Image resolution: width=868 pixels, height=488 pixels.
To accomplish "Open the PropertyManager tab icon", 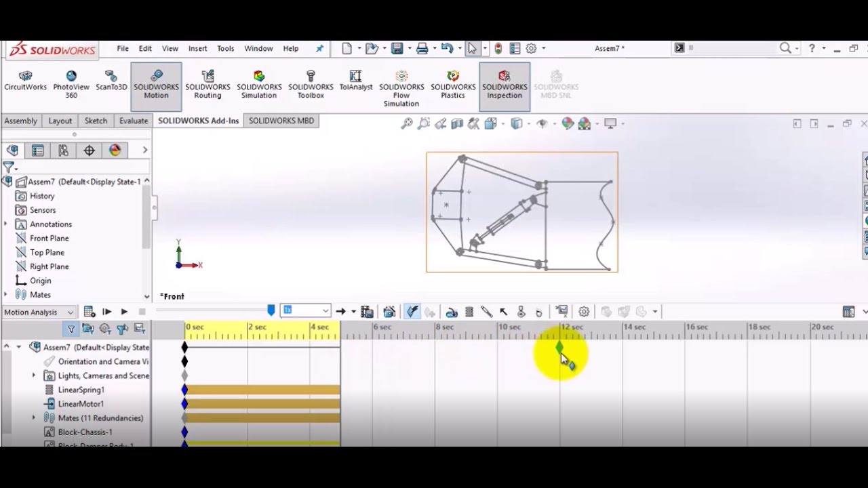I will [38, 150].
